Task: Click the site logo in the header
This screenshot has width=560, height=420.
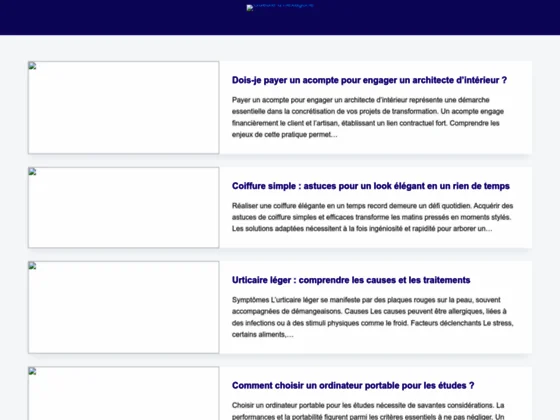Action: [280, 7]
